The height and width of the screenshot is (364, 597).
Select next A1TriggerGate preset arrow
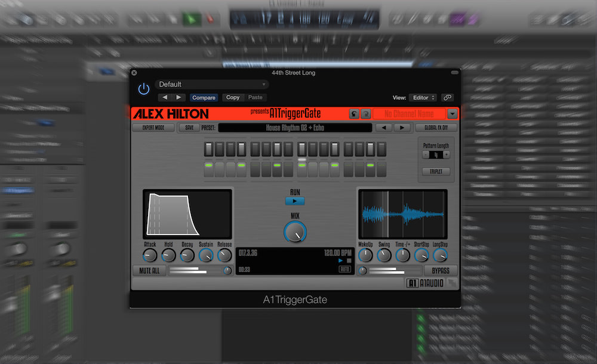tap(402, 128)
